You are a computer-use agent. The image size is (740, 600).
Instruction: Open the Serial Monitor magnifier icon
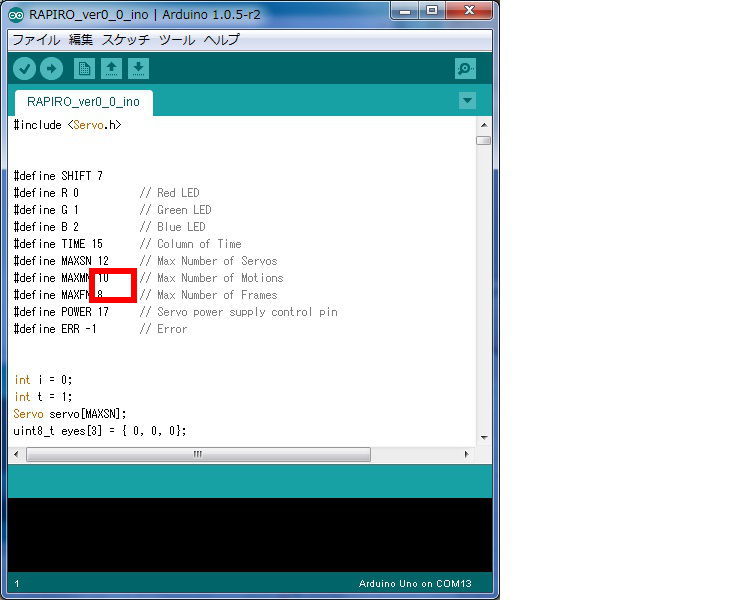[x=465, y=69]
